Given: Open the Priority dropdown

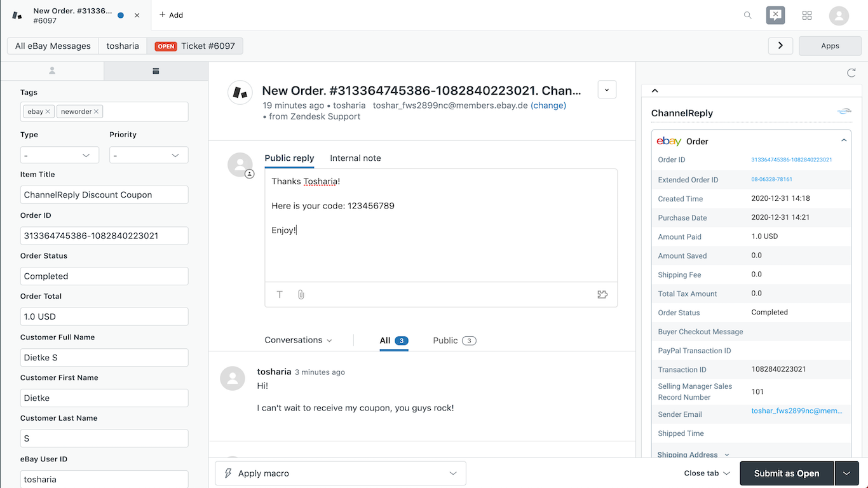Looking at the screenshot, I should tap(149, 155).
